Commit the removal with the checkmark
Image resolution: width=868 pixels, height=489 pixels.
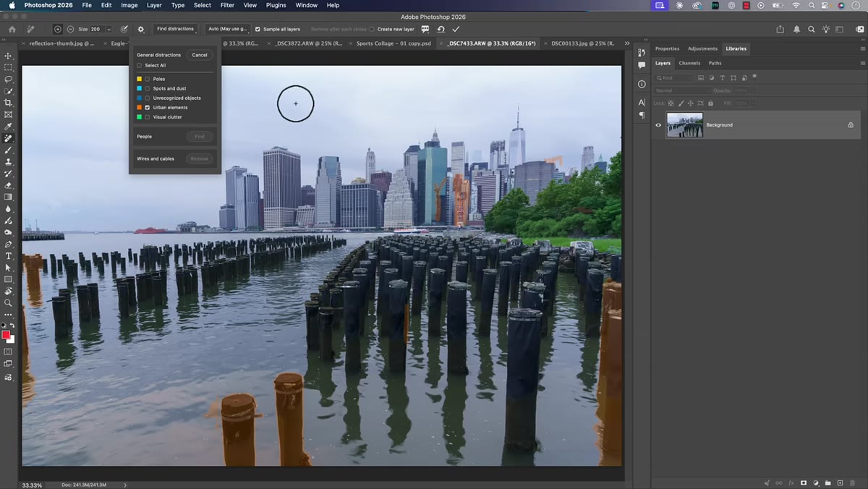tap(456, 29)
